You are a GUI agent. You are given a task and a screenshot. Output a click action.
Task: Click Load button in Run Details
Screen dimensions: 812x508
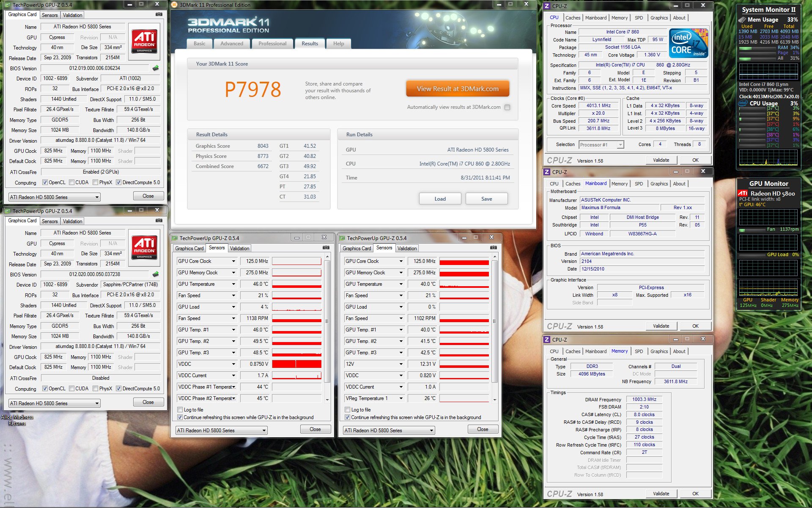click(440, 199)
